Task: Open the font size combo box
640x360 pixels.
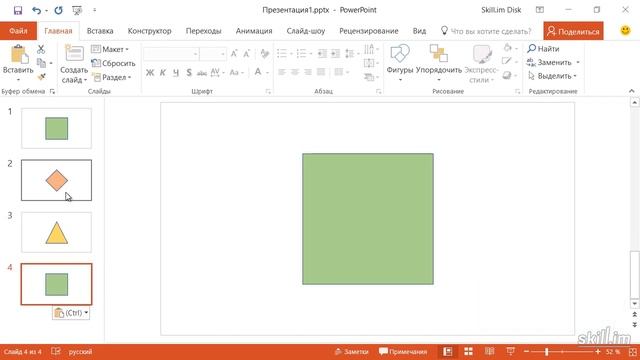Action: coord(213,54)
